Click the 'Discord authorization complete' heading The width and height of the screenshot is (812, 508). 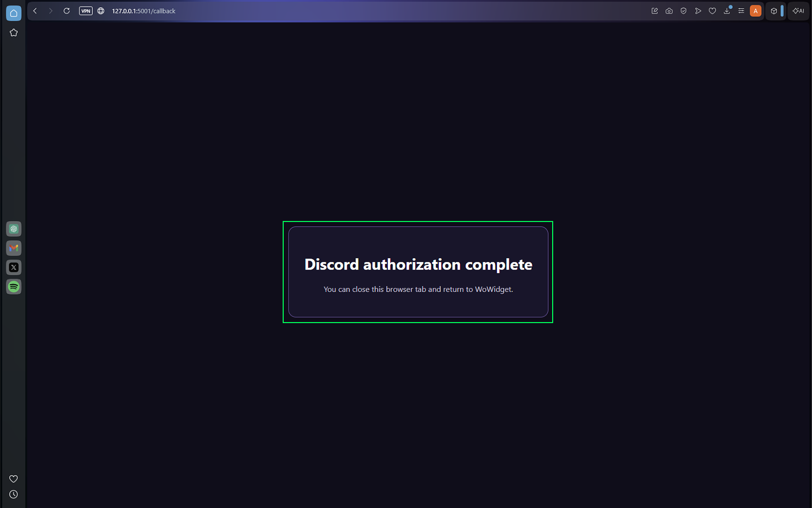coord(418,265)
